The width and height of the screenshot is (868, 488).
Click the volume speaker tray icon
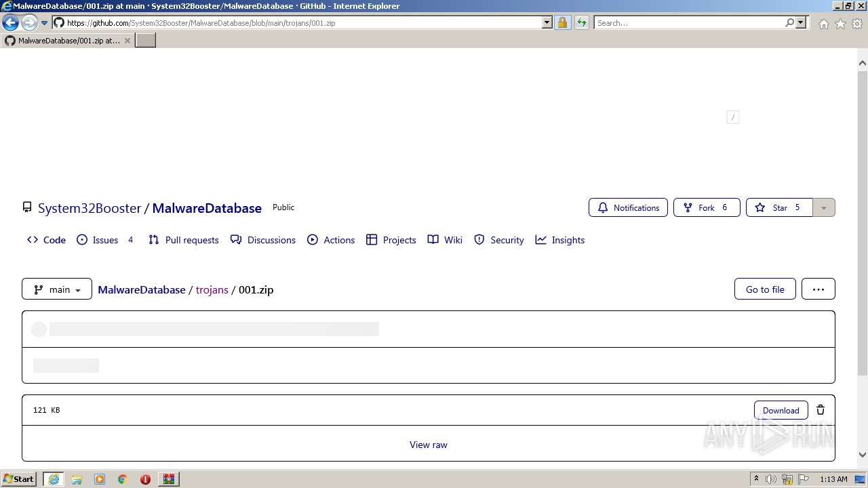pyautogui.click(x=770, y=479)
